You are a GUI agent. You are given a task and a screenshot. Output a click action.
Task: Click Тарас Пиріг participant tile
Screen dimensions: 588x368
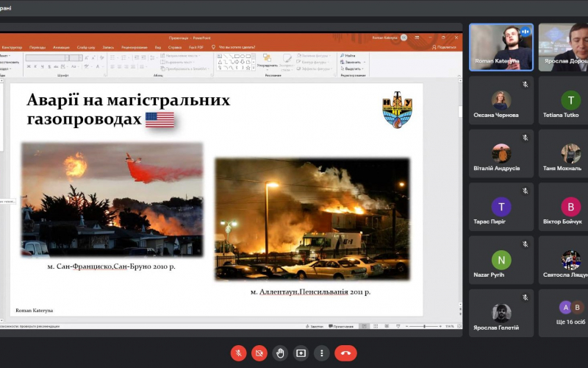tap(501, 207)
